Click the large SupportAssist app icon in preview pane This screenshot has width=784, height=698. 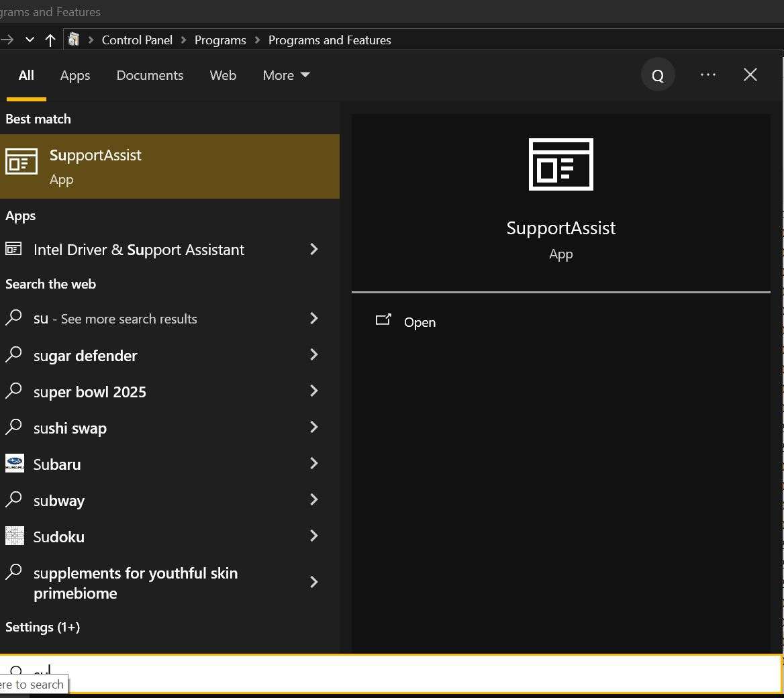(x=560, y=164)
